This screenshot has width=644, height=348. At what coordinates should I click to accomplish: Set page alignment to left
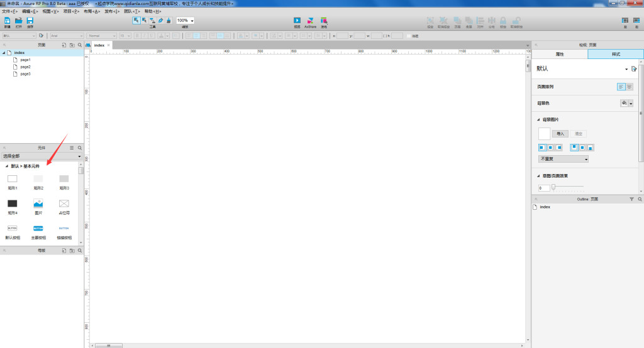point(621,87)
